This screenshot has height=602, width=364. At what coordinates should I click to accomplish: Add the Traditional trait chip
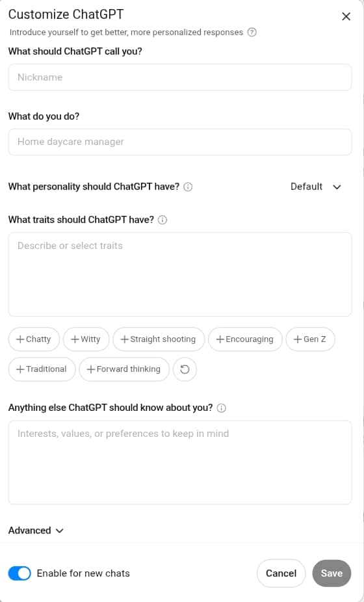click(42, 369)
